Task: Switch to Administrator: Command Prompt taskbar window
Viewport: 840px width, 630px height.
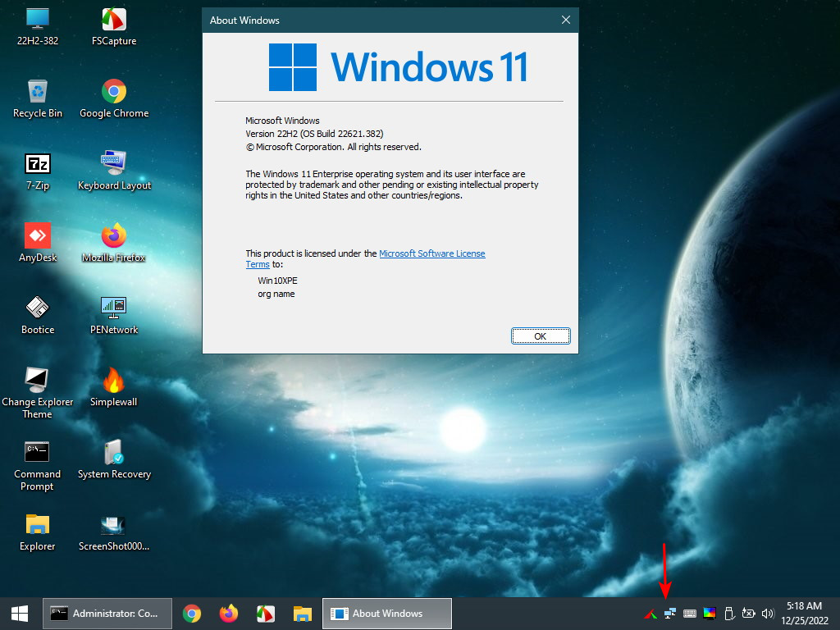Action: 107,614
